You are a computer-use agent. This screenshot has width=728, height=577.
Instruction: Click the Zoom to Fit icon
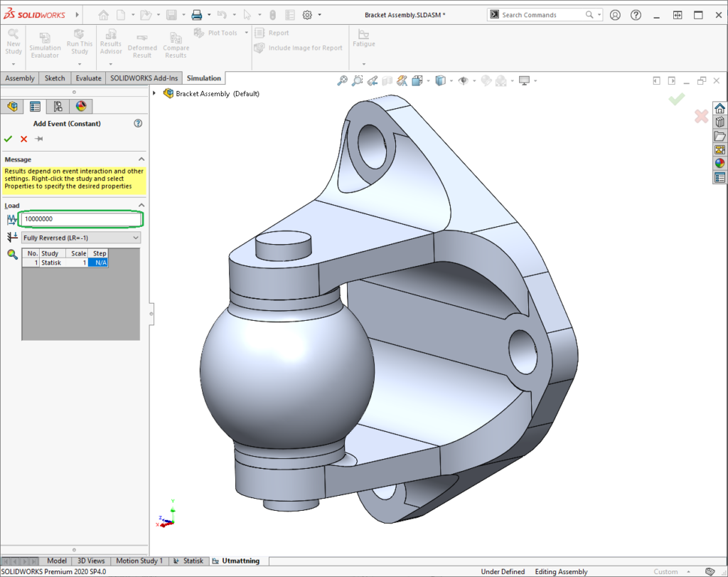click(x=342, y=81)
